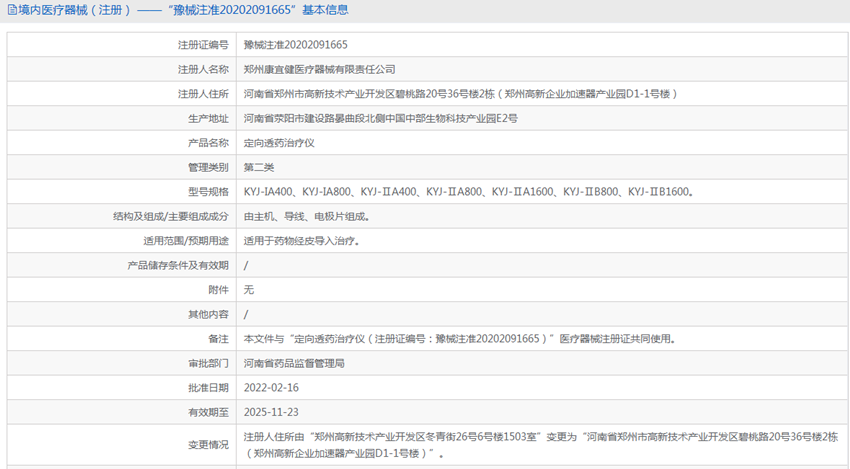
Task: Select the expiry date 2025-11-23
Action: [x=271, y=412]
